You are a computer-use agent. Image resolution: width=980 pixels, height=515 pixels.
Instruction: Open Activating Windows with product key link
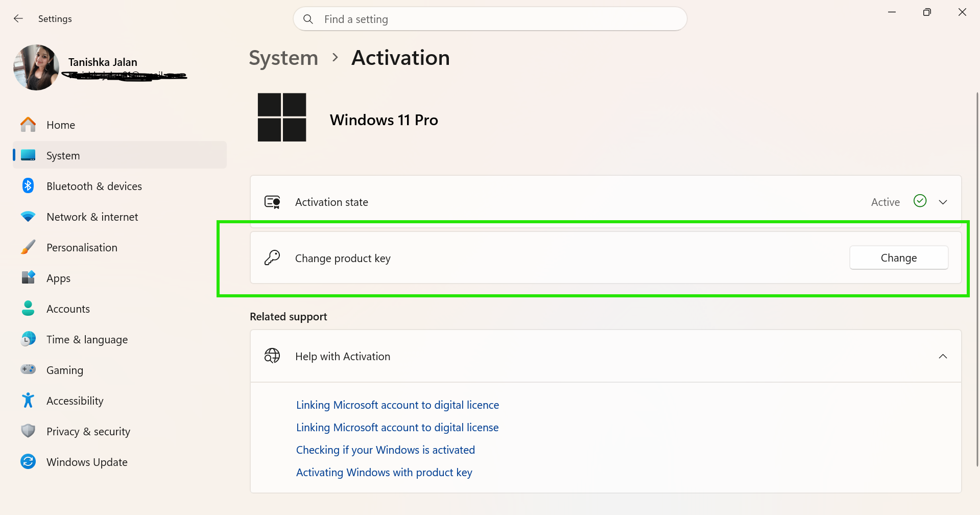(x=384, y=472)
